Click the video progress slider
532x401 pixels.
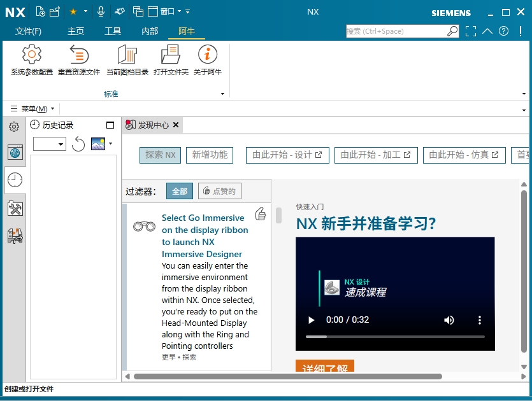[395, 337]
